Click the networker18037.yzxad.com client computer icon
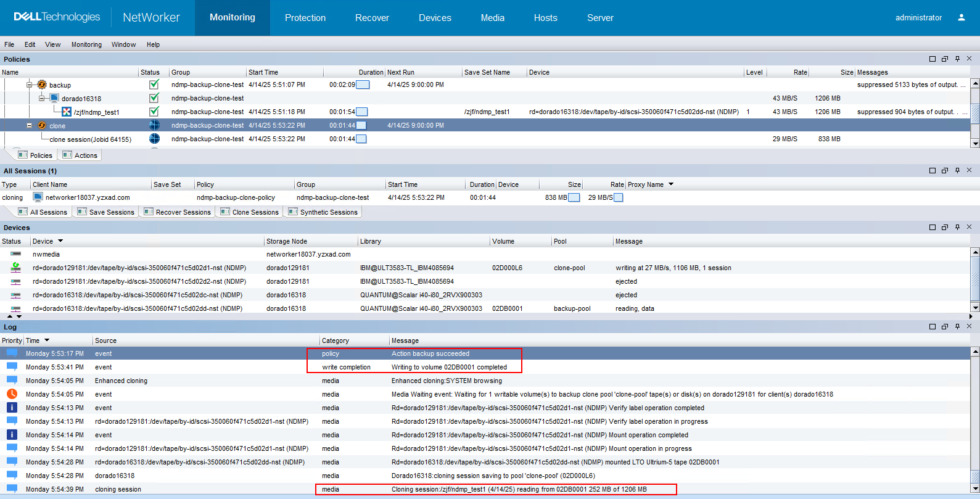Screen dimensions: 980x499 [38, 197]
